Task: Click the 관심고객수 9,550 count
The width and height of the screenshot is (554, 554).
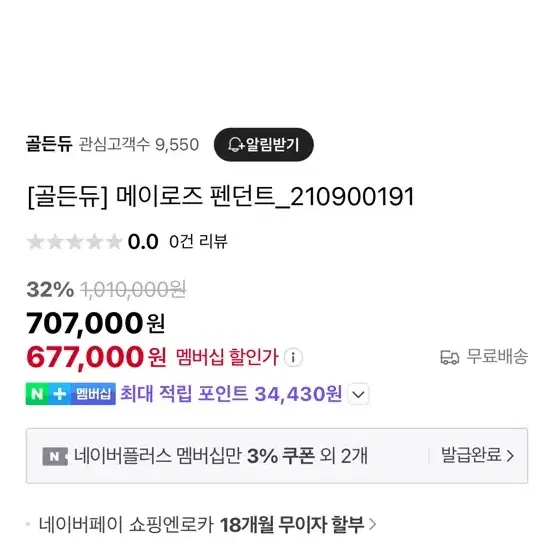Action: [x=138, y=145]
